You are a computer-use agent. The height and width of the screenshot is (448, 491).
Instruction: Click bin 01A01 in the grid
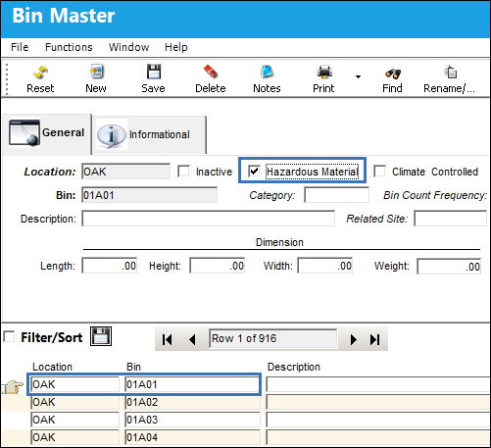192,384
